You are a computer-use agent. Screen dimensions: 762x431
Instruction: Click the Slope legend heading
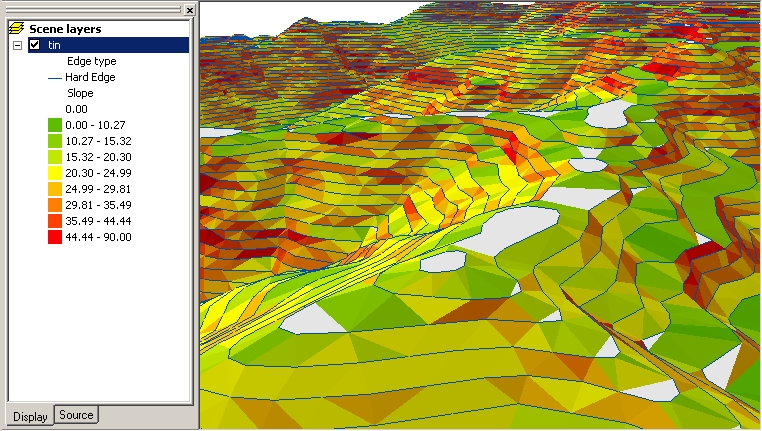(80, 93)
